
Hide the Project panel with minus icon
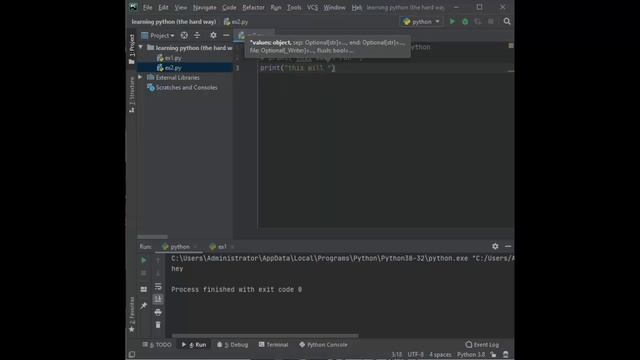(x=226, y=36)
